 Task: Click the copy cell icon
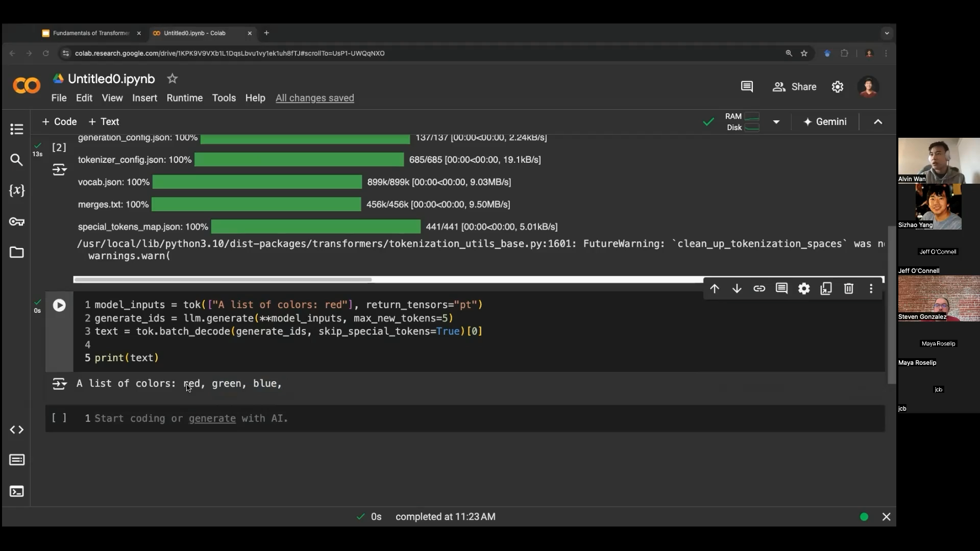pyautogui.click(x=826, y=289)
